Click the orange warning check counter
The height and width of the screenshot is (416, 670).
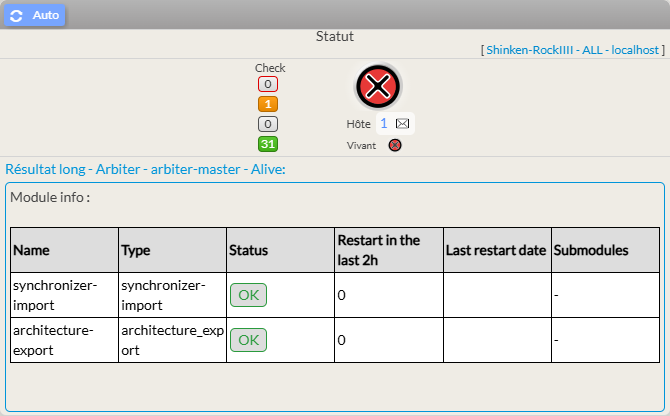[268, 104]
